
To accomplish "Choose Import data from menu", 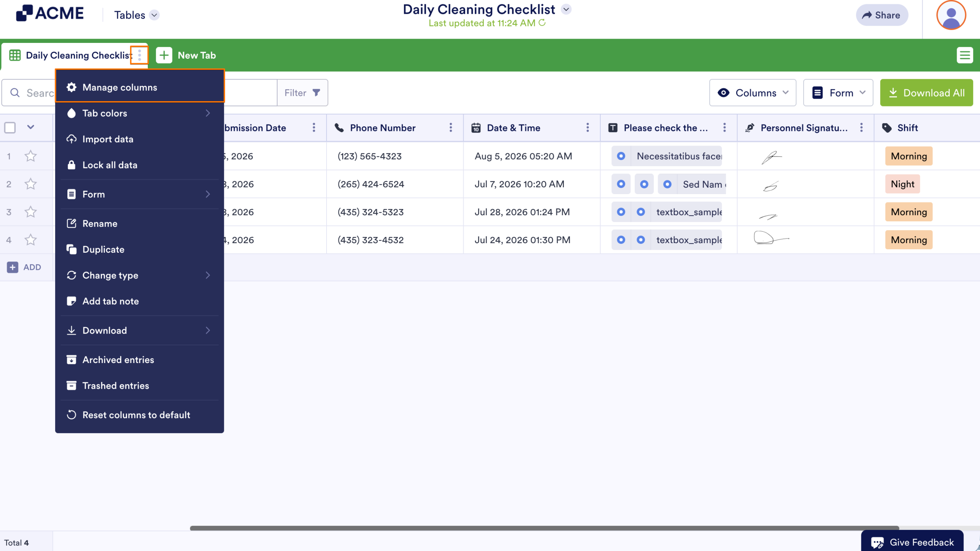I will tap(139, 139).
